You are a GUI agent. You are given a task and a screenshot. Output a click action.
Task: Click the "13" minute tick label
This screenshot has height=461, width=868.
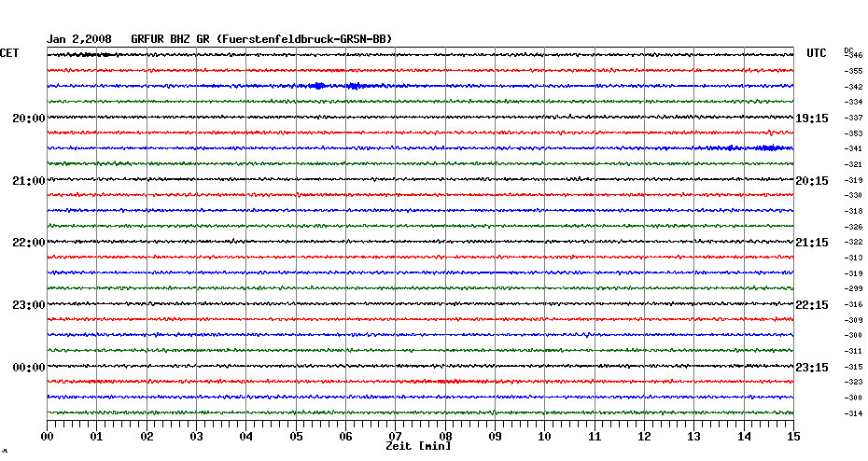point(694,437)
